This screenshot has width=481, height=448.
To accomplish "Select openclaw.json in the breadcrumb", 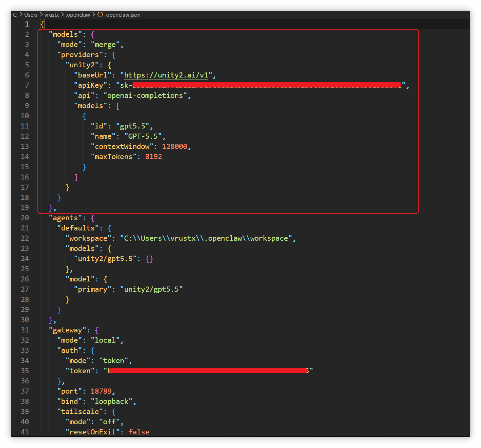I will click(x=123, y=15).
